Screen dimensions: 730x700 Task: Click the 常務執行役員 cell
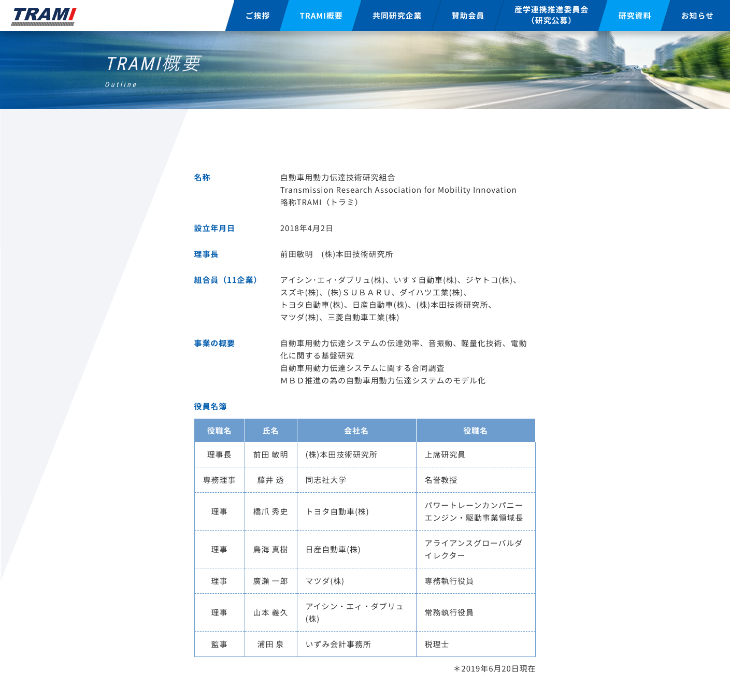[476, 612]
